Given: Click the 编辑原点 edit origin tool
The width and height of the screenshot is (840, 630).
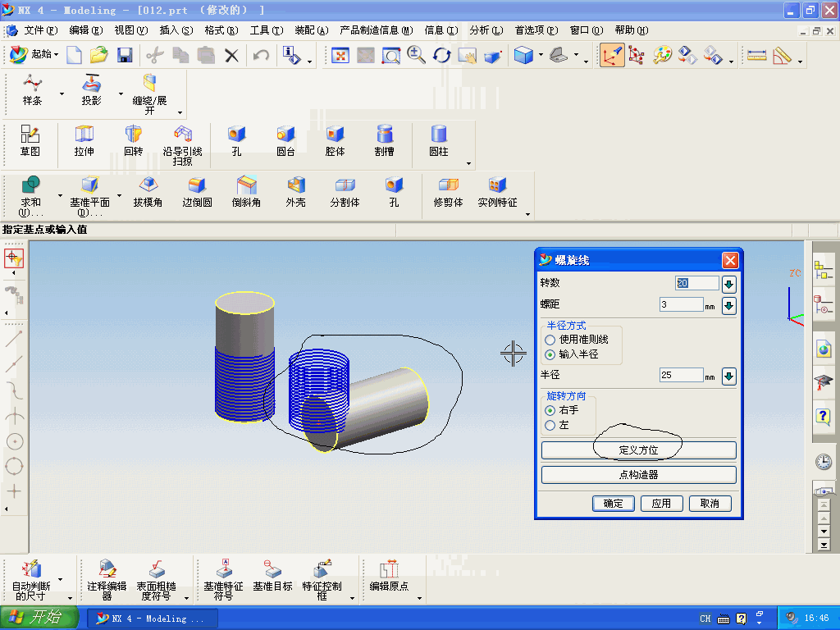Looking at the screenshot, I should click(x=390, y=575).
